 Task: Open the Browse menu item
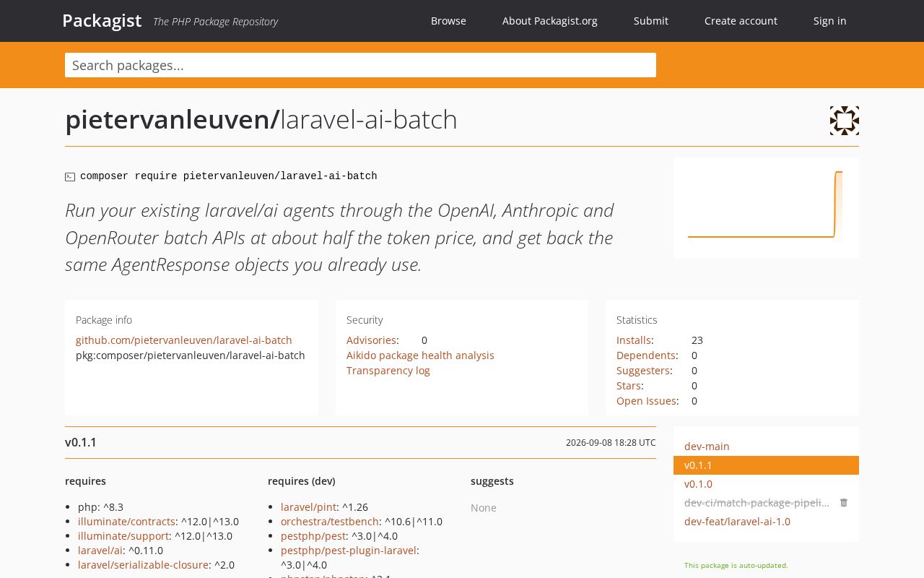448,21
